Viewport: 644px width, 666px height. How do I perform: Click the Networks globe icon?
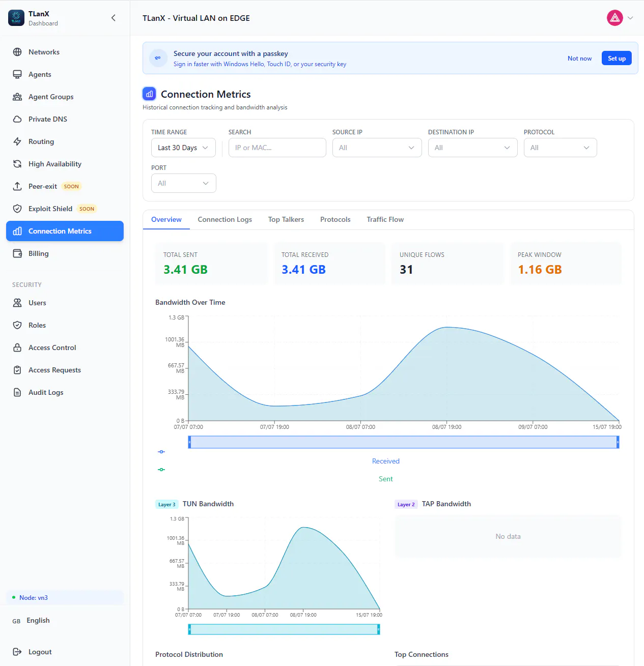[x=17, y=52]
